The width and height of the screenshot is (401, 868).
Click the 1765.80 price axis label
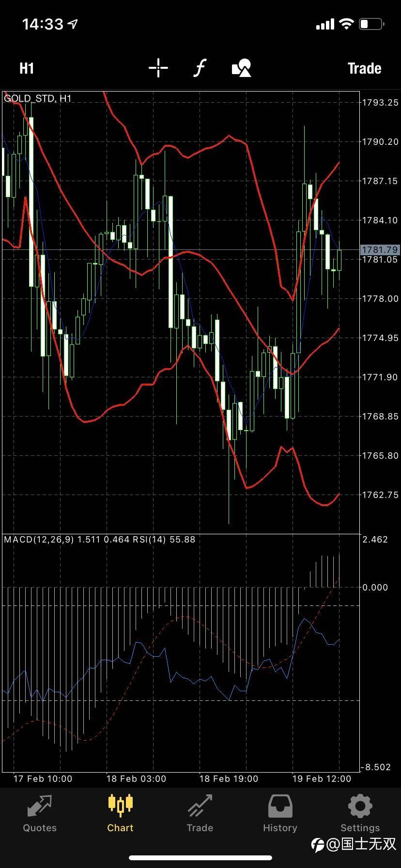[x=380, y=455]
